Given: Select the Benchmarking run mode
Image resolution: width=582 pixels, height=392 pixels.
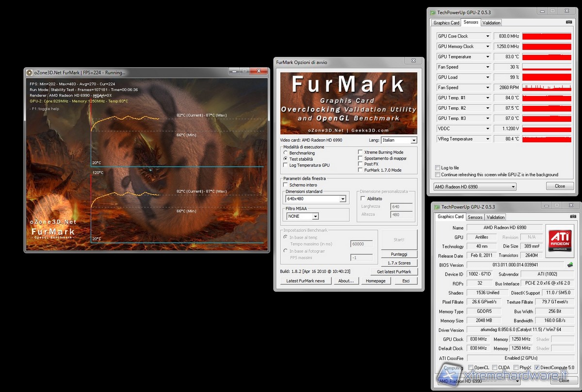Looking at the screenshot, I should pos(286,153).
